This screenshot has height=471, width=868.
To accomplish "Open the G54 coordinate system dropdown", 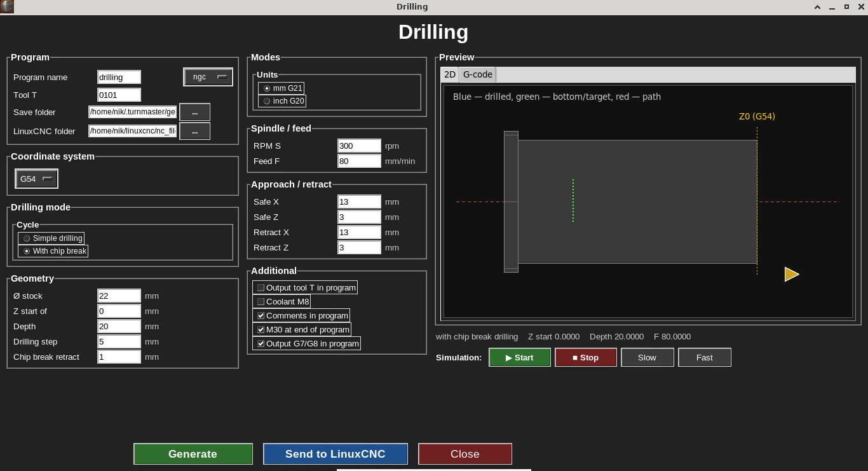I will [x=36, y=179].
